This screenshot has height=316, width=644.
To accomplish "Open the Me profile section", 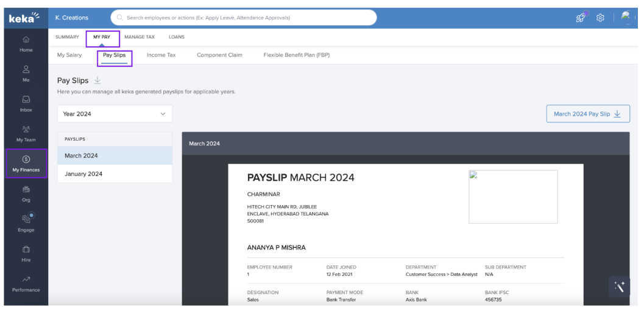I will coord(26,74).
